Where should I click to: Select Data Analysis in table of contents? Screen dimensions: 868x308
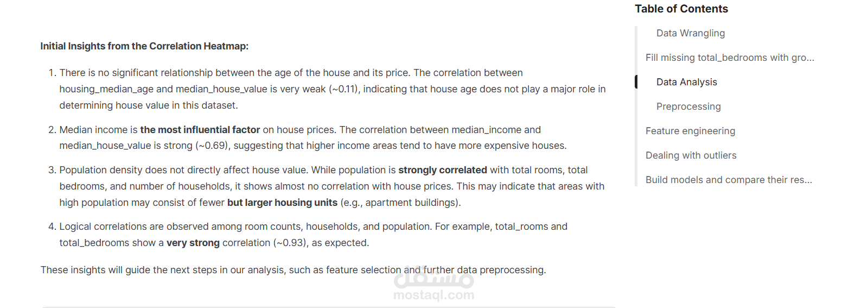coord(686,82)
